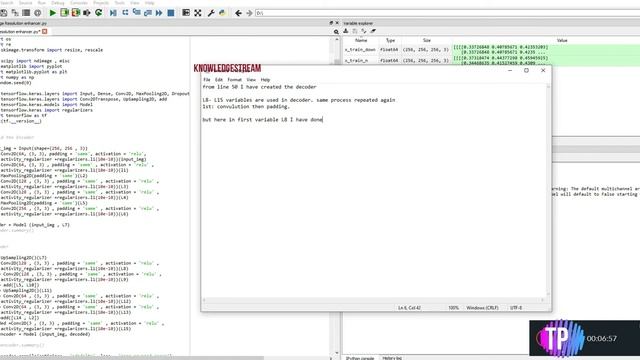Click the Run selection icon in the toolbar

coord(87,13)
